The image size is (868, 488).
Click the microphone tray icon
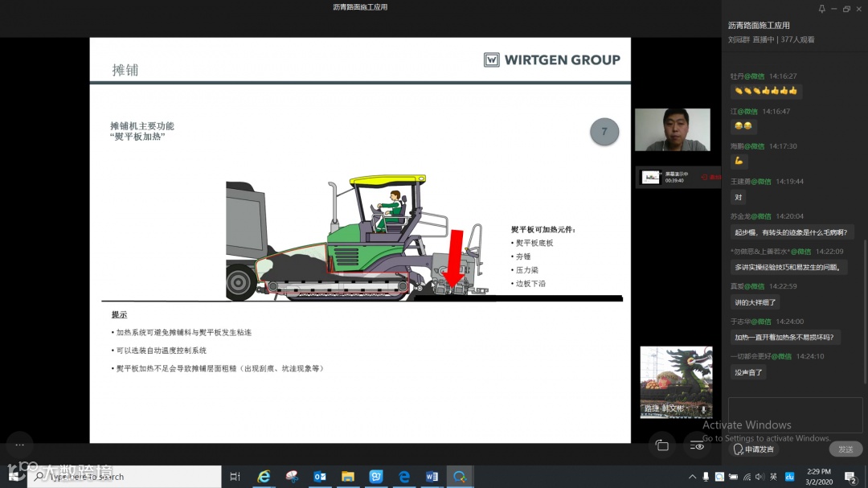pyautogui.click(x=706, y=477)
